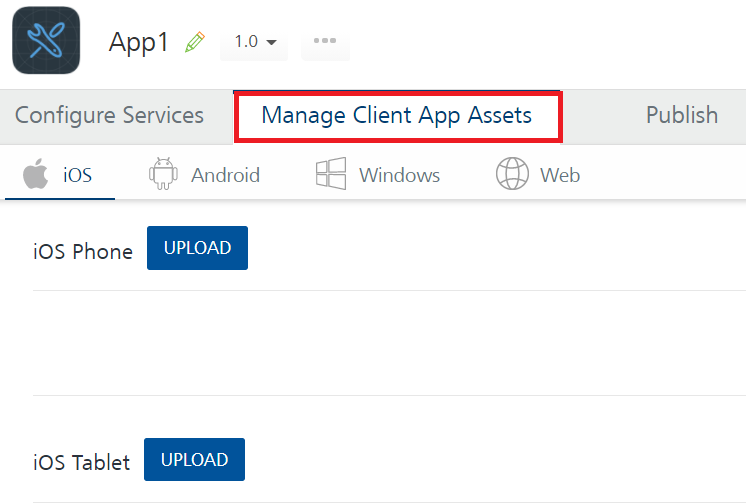
Task: Click the iOS Tablet label text
Action: (82, 462)
